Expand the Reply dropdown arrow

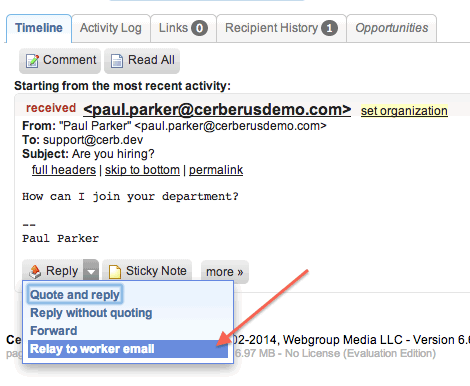click(91, 271)
